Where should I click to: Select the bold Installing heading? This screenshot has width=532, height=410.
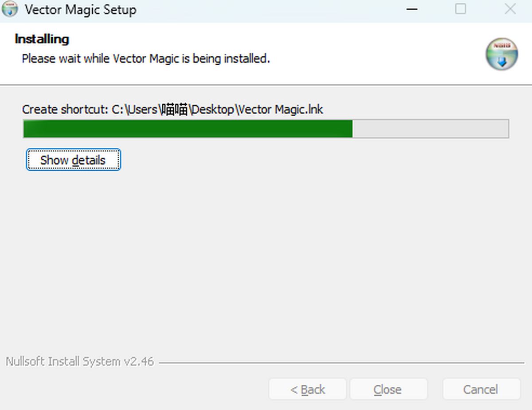(x=42, y=39)
